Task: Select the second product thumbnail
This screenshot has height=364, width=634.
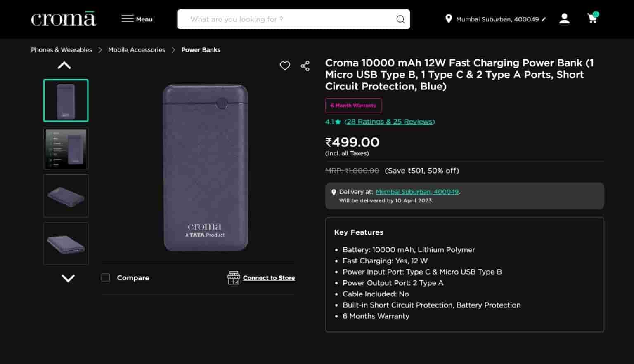Action: pos(66,148)
